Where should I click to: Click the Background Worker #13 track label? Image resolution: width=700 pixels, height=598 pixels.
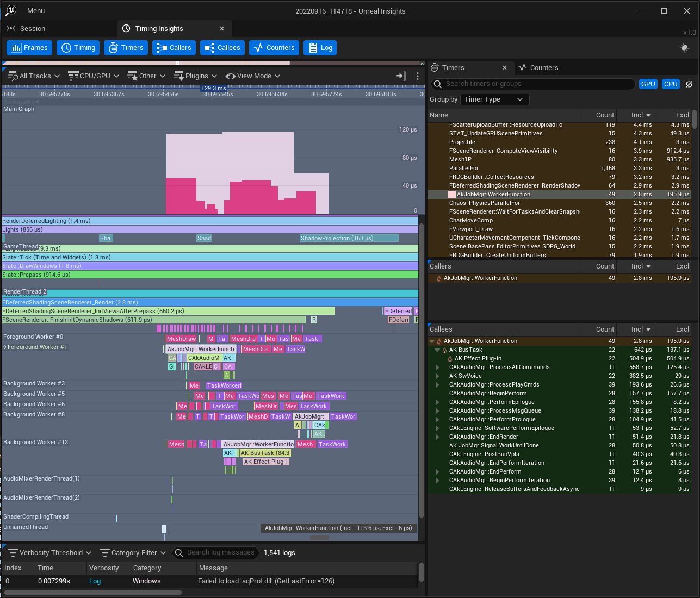coord(36,443)
